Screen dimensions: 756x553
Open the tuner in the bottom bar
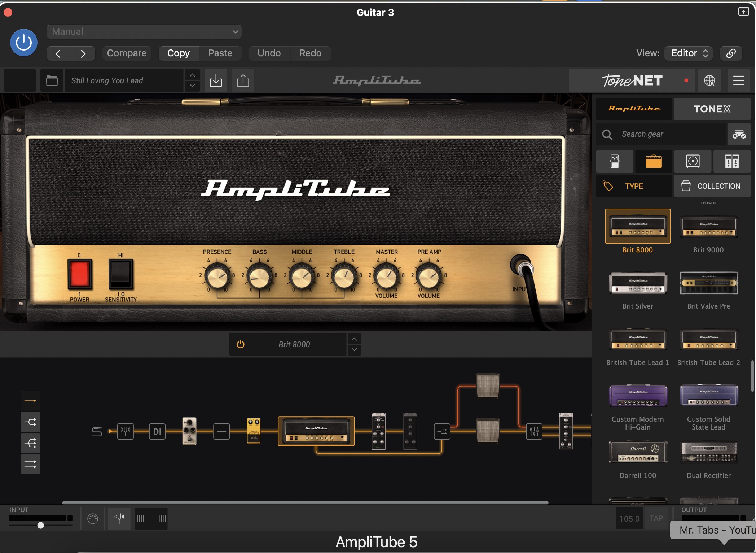point(119,518)
